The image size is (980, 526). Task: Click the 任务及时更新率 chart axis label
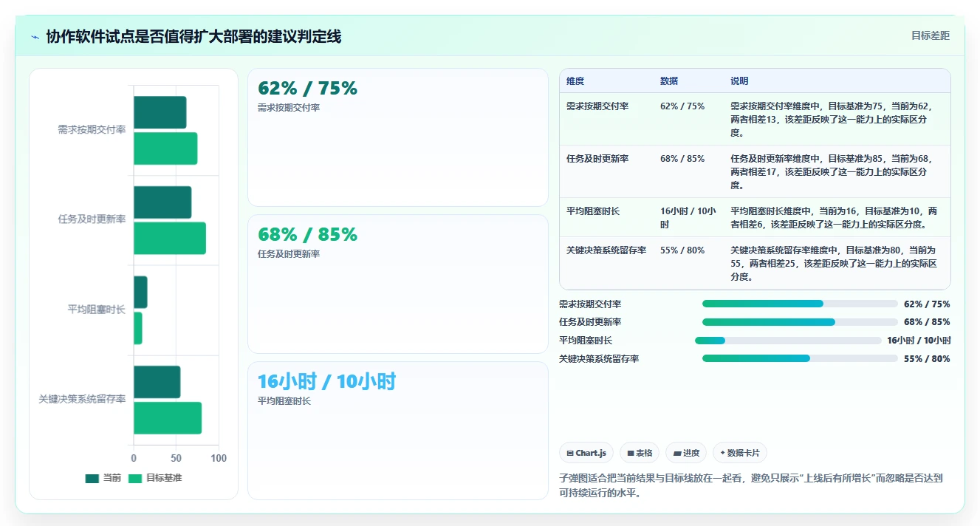[92, 220]
